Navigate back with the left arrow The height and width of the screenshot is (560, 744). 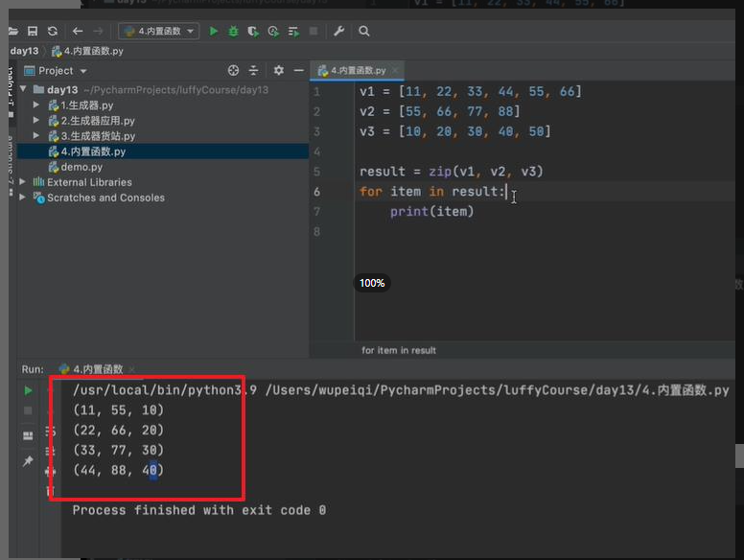click(x=78, y=32)
